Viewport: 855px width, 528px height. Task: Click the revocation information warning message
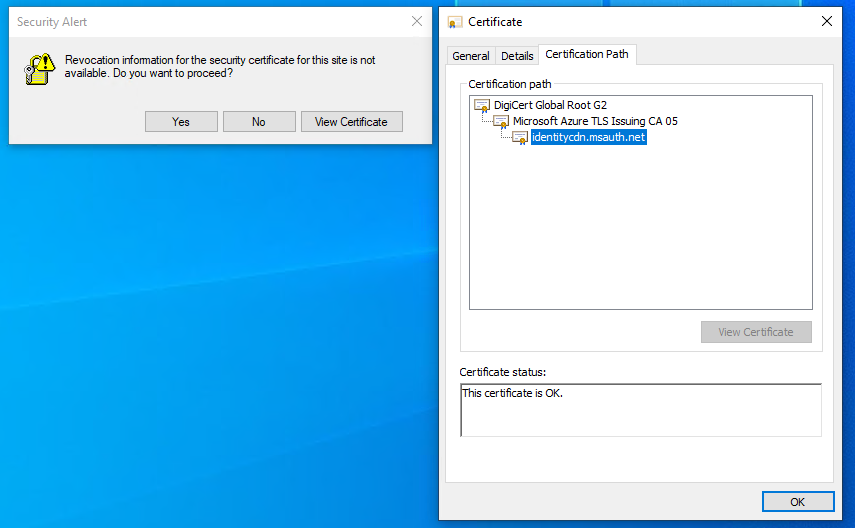220,66
